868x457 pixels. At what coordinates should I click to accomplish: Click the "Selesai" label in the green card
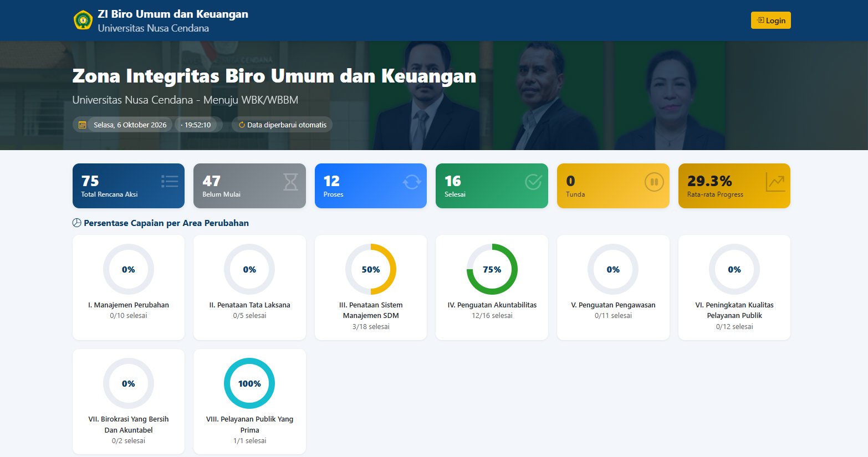[455, 194]
